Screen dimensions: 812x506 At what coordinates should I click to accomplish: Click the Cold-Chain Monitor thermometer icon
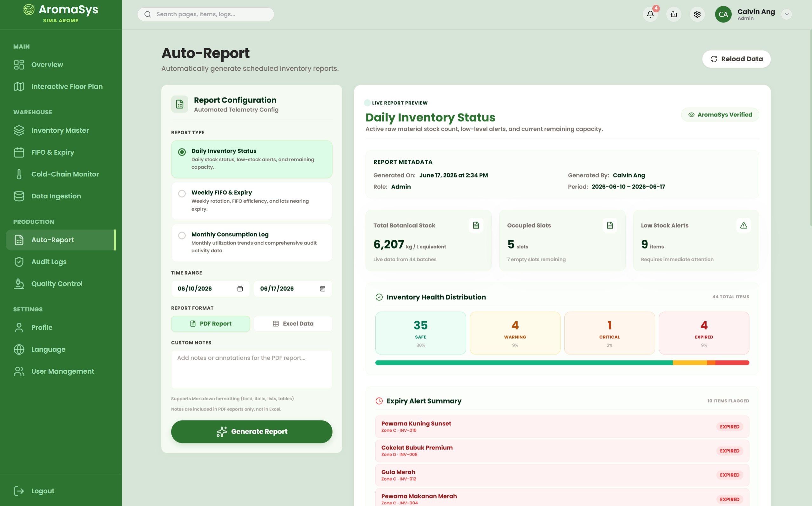point(19,174)
